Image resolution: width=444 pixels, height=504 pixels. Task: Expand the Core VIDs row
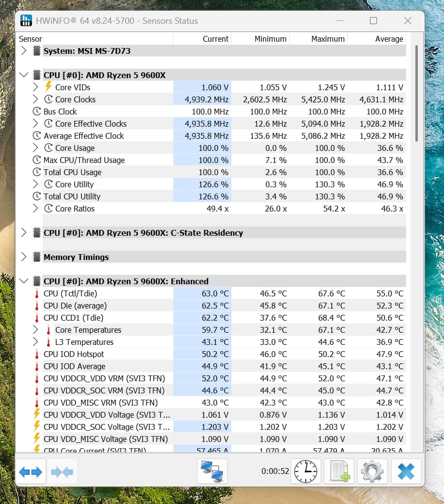click(35, 87)
